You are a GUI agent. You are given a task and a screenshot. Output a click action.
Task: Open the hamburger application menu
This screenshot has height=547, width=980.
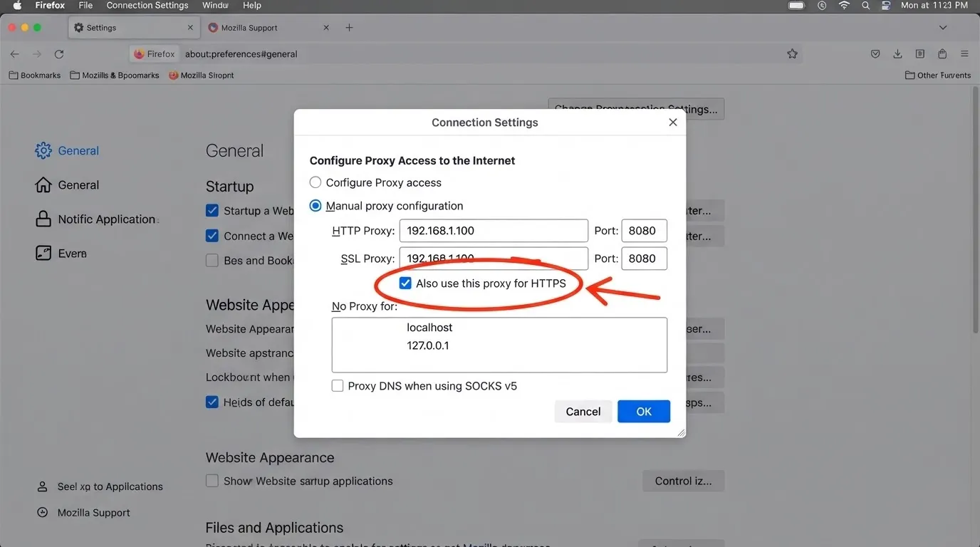pyautogui.click(x=964, y=54)
